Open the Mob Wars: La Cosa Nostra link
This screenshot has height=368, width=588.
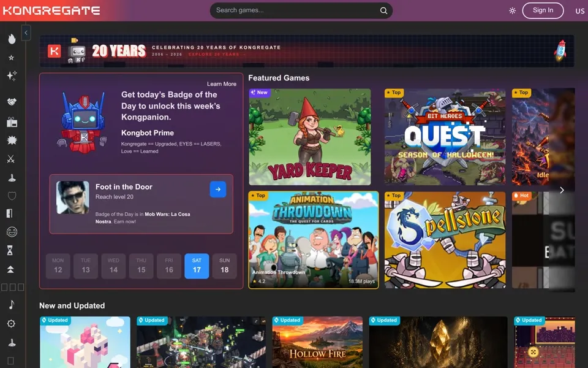point(143,218)
